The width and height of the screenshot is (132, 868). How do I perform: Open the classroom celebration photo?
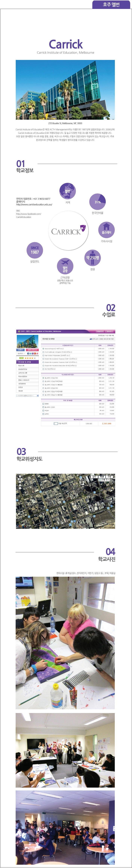click(x=65, y=750)
